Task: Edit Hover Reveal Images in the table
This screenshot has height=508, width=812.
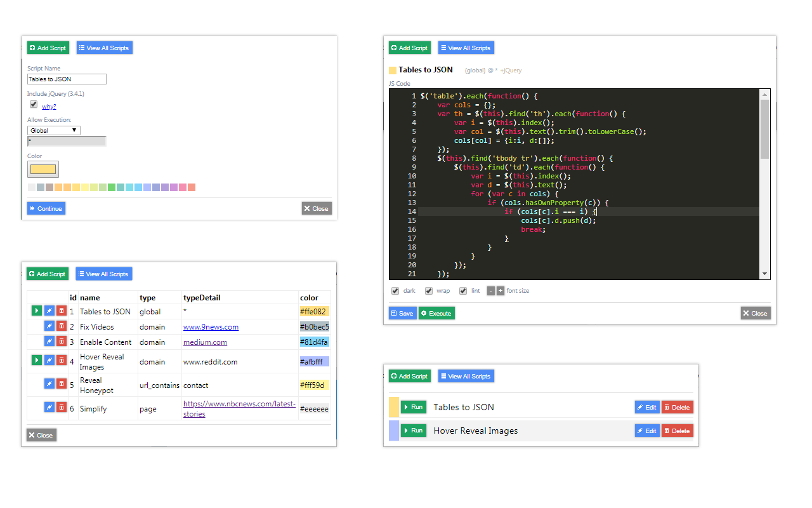Action: pyautogui.click(x=49, y=360)
